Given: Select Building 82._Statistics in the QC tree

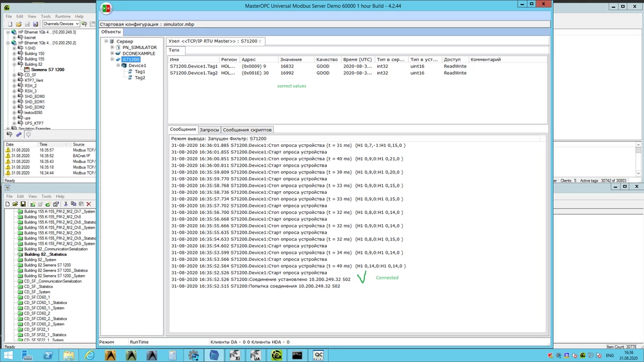Looking at the screenshot, I should click(x=45, y=254).
